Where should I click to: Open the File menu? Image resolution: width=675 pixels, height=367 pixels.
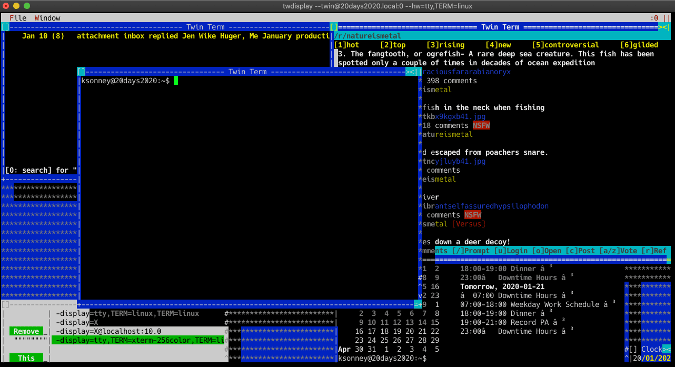tap(18, 18)
